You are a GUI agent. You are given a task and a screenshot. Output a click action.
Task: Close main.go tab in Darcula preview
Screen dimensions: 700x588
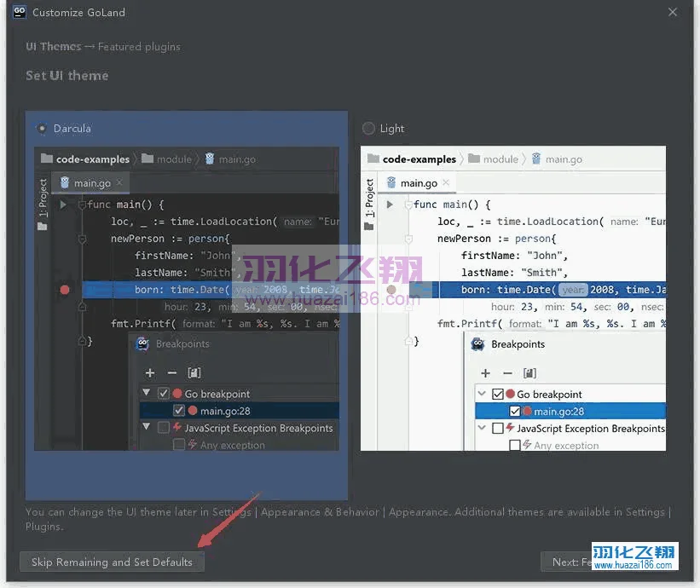[x=119, y=182]
